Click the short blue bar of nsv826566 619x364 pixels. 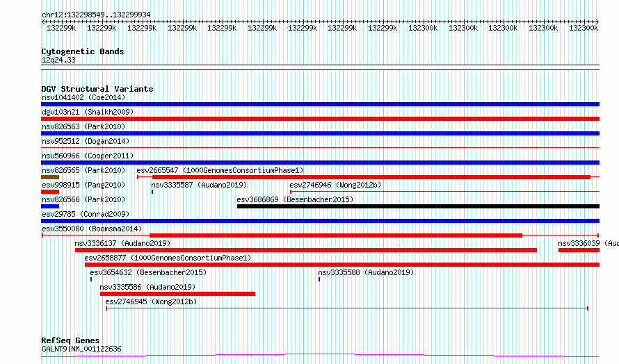click(50, 206)
